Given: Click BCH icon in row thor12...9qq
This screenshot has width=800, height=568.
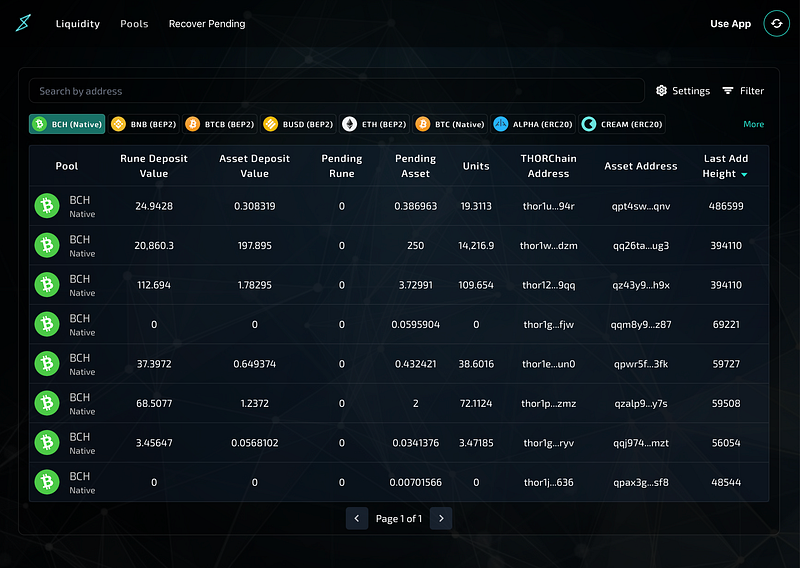Looking at the screenshot, I should (47, 285).
